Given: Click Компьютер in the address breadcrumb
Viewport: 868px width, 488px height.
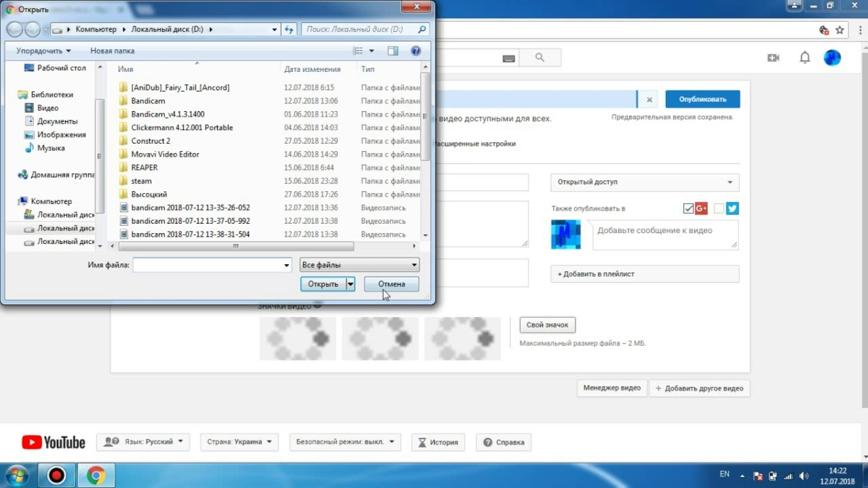Looking at the screenshot, I should pyautogui.click(x=96, y=29).
